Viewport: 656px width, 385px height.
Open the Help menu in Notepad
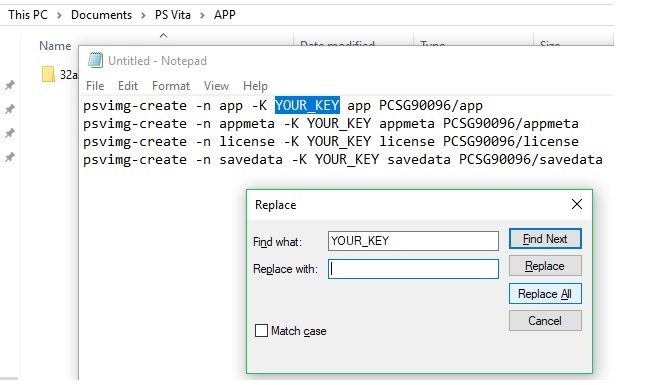[255, 86]
